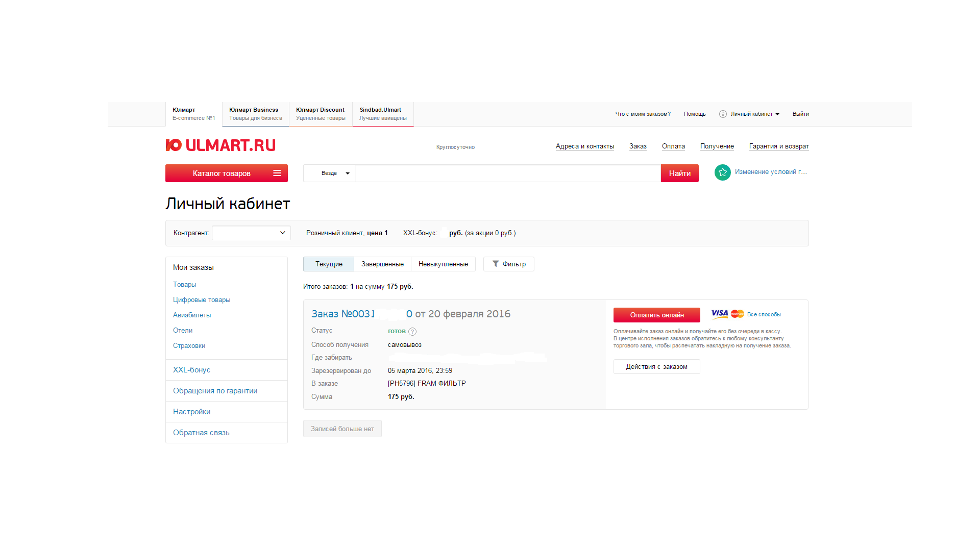Open the Контрагент combo box
This screenshot has height=551, width=980.
tap(251, 233)
